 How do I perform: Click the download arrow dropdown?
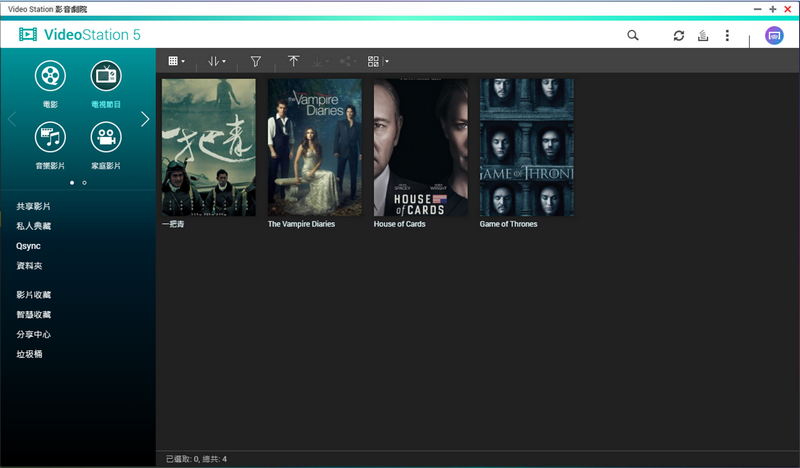click(x=320, y=61)
